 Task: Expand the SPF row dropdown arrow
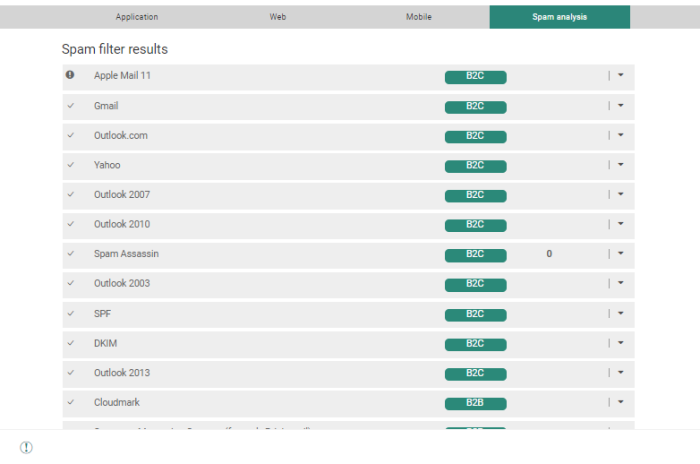pos(620,313)
